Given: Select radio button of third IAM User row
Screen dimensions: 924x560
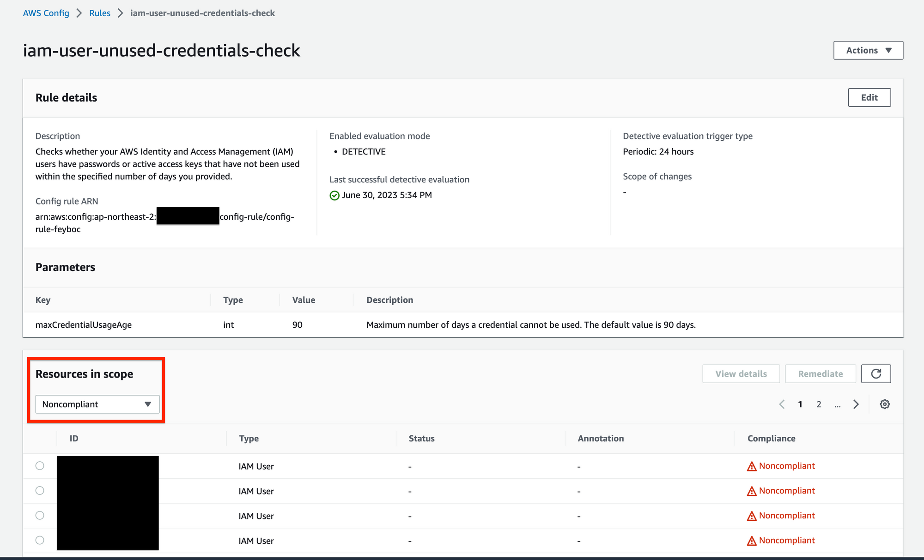Looking at the screenshot, I should pyautogui.click(x=40, y=516).
